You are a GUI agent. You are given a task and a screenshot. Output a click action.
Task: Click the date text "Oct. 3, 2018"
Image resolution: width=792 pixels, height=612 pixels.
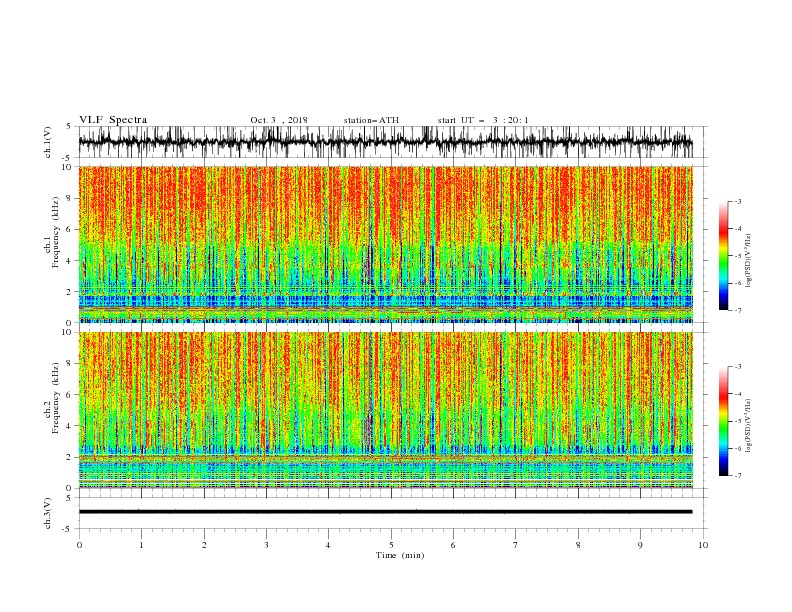[x=279, y=120]
